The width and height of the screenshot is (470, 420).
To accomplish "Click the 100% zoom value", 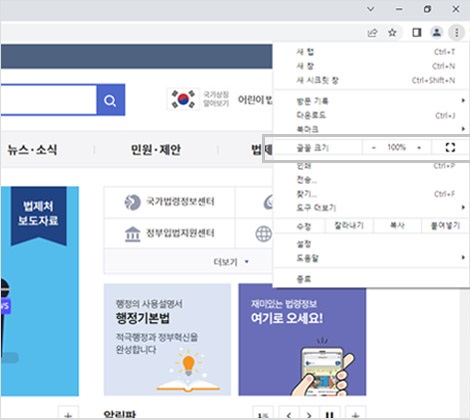I will tap(396, 147).
